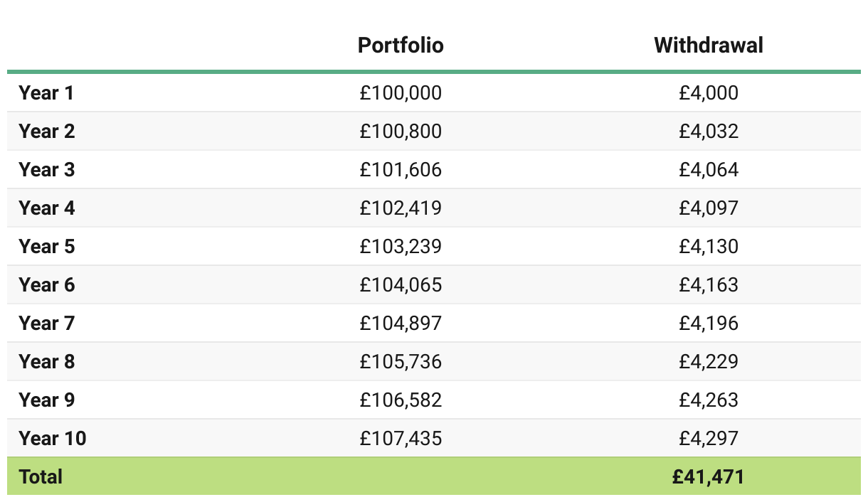Viewport: 868px width, 502px height.
Task: Click the total withdrawal £41,471
Action: 708,476
